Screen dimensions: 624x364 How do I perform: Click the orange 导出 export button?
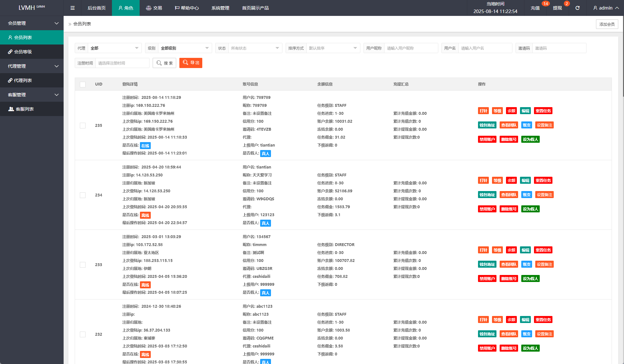click(x=191, y=63)
